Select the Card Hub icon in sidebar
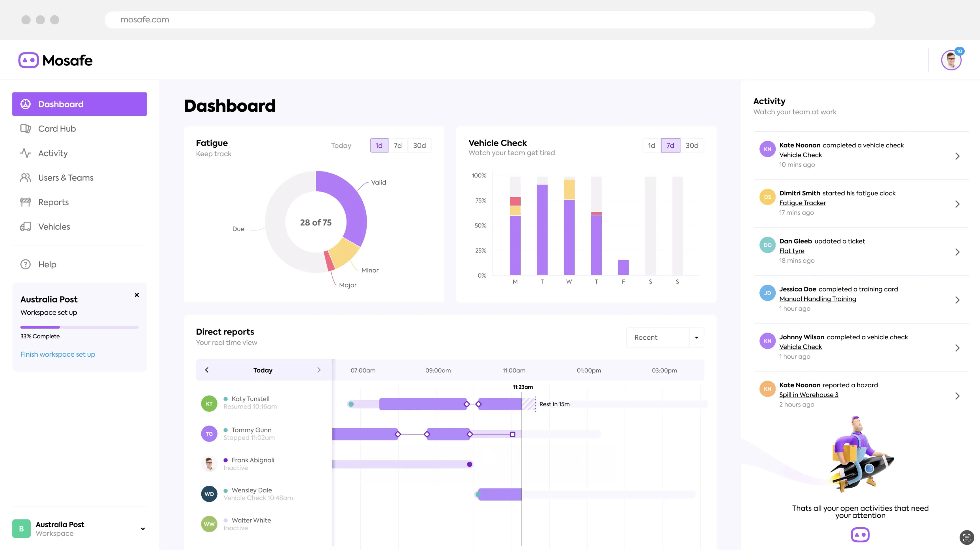 26,128
